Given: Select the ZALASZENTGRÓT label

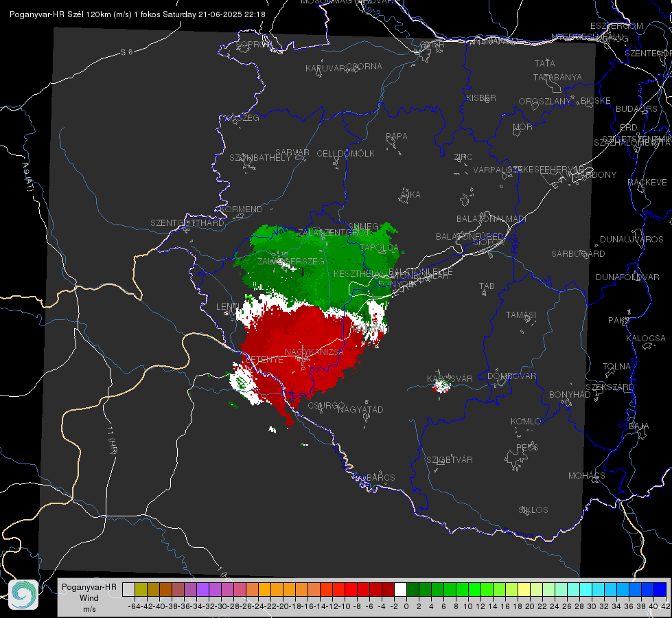Looking at the screenshot, I should [335, 233].
